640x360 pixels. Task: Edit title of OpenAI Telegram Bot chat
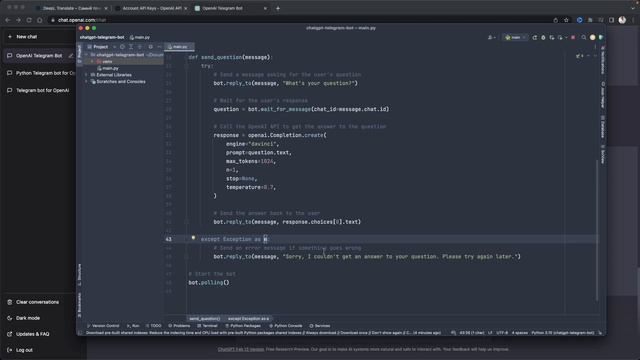[71, 56]
